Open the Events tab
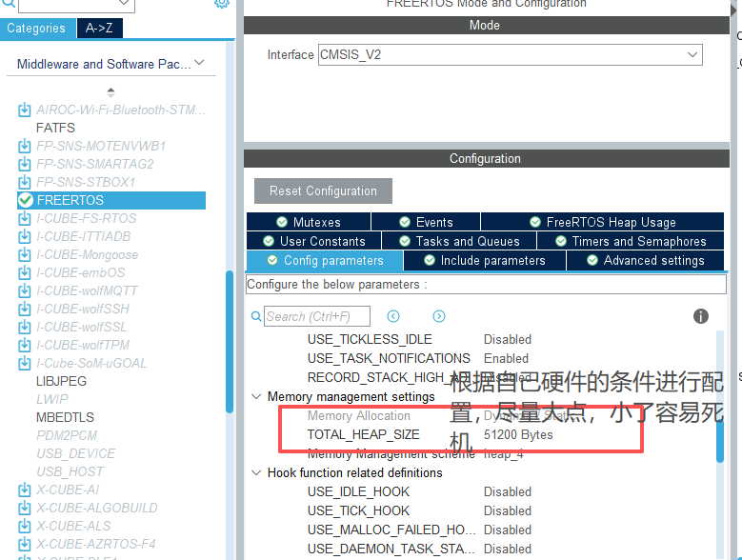 (x=426, y=222)
